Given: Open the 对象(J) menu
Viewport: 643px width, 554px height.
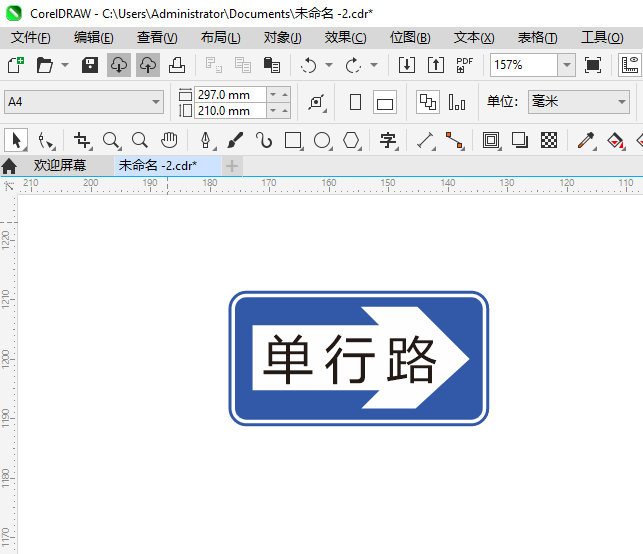Looking at the screenshot, I should [x=283, y=38].
